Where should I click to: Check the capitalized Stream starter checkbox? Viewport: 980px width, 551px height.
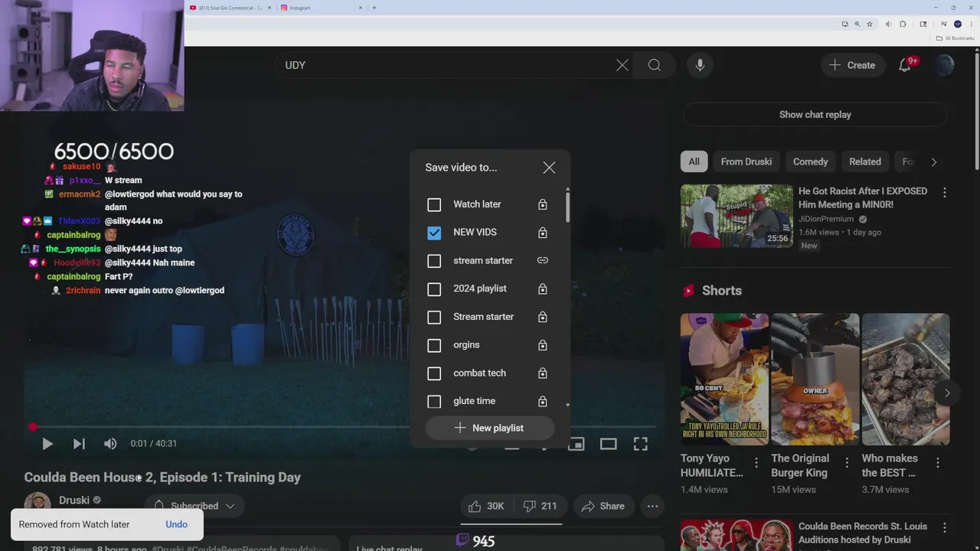click(434, 317)
